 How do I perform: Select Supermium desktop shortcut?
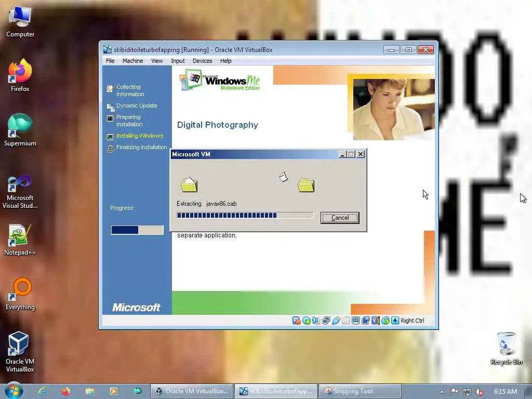(x=20, y=130)
